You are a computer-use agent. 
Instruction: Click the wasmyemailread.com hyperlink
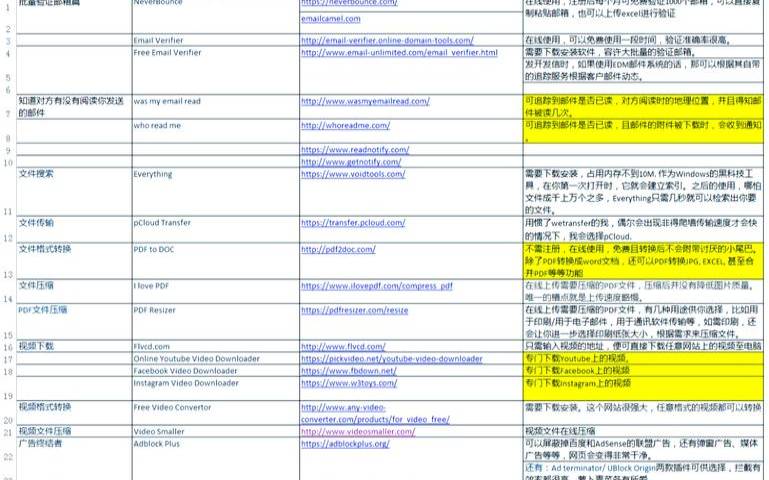tap(356, 101)
